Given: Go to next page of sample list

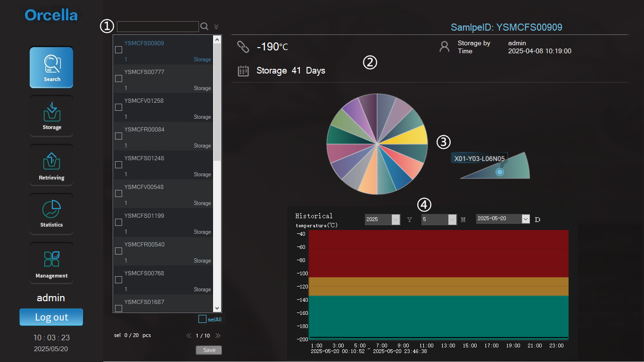Looking at the screenshot, I should tap(218, 336).
